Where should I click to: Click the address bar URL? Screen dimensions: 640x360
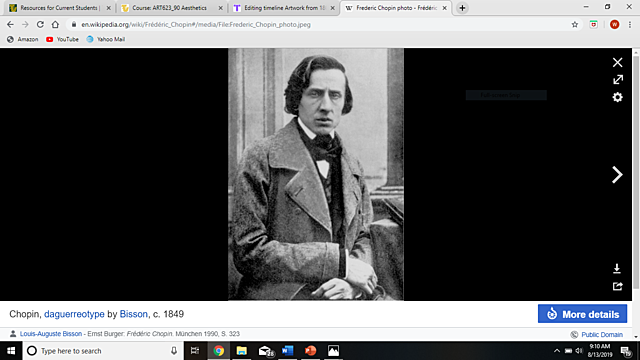196,24
